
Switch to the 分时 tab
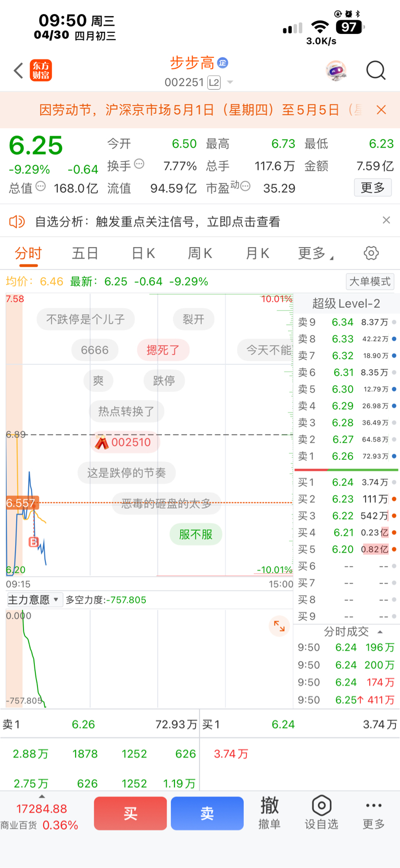coord(28,254)
